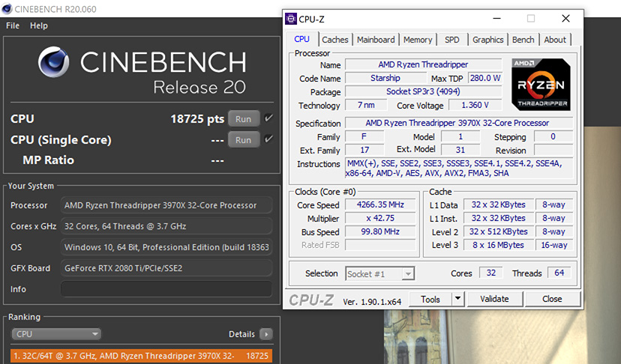Click the Tools button in CPU-Z
The height and width of the screenshot is (364, 621).
pyautogui.click(x=430, y=299)
